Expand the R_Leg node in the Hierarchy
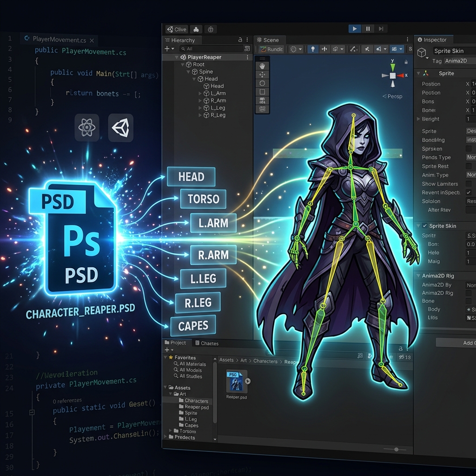The image size is (476, 476). (x=200, y=115)
